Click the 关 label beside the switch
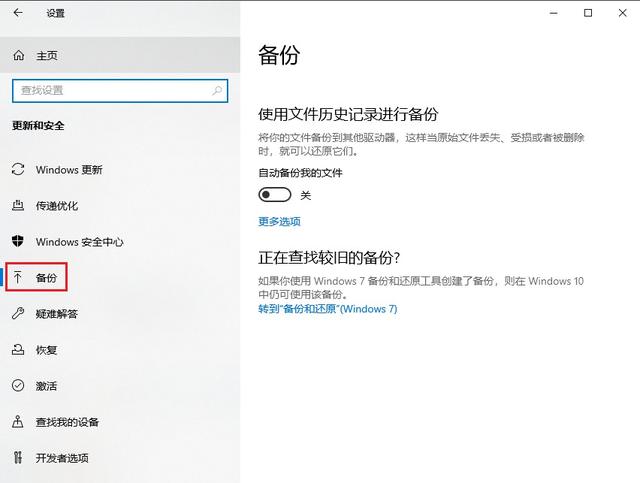This screenshot has width=640, height=483. [x=306, y=196]
